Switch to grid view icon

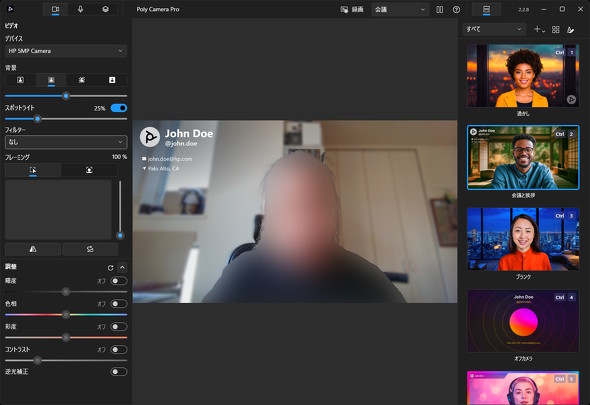556,29
